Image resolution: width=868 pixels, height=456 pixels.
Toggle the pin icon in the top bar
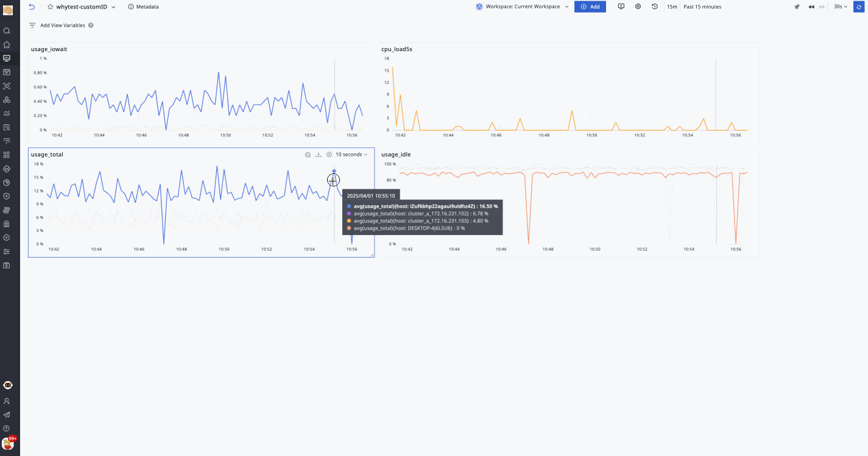click(797, 7)
